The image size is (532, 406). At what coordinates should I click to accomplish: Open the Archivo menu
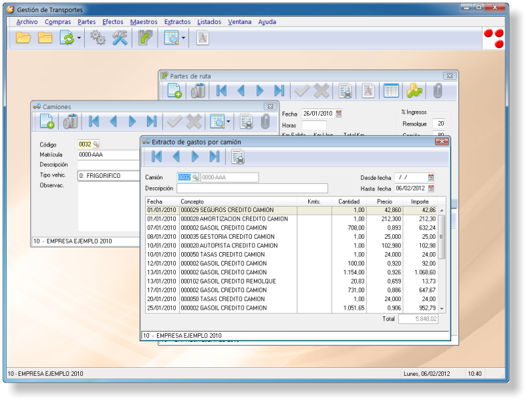(x=27, y=21)
